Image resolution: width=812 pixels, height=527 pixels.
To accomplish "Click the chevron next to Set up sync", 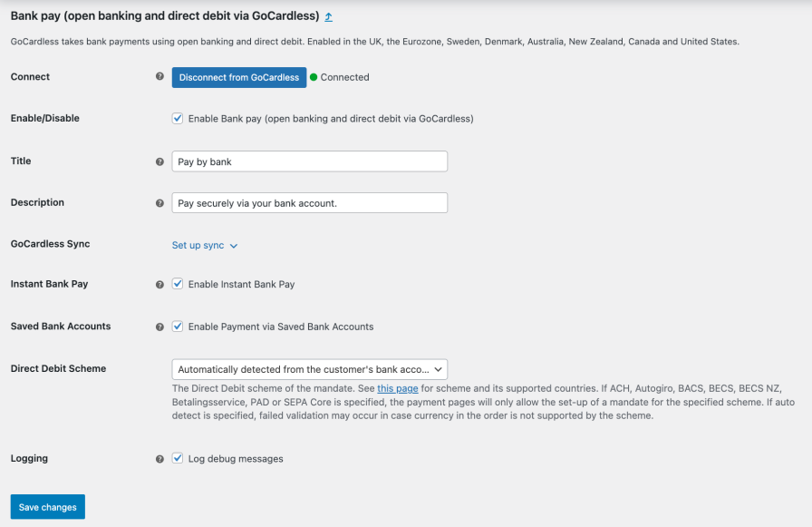I will point(234,246).
